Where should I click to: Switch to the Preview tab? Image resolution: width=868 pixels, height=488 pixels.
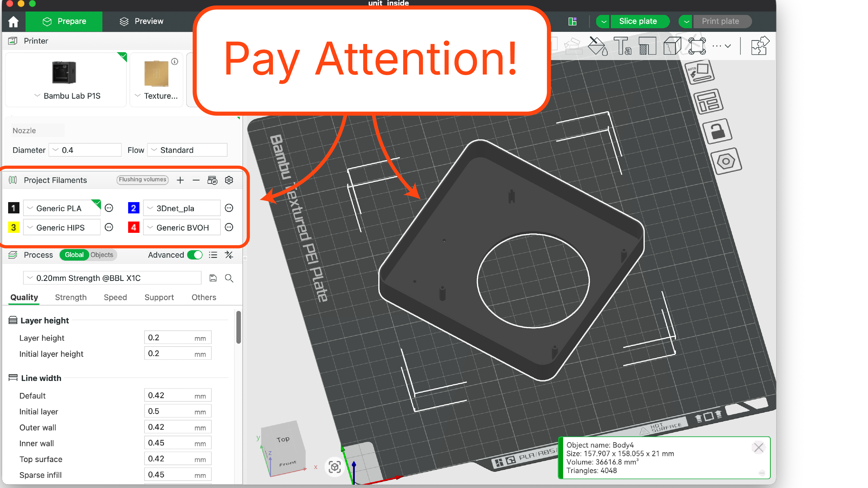click(141, 21)
